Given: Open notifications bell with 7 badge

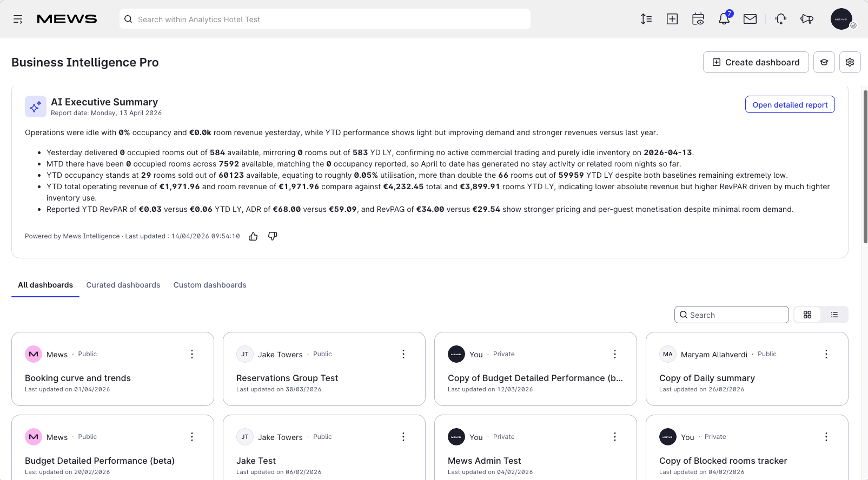Looking at the screenshot, I should pos(724,19).
